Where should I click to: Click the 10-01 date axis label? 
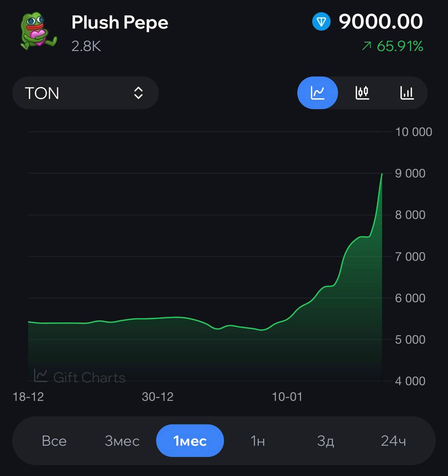pos(287,397)
